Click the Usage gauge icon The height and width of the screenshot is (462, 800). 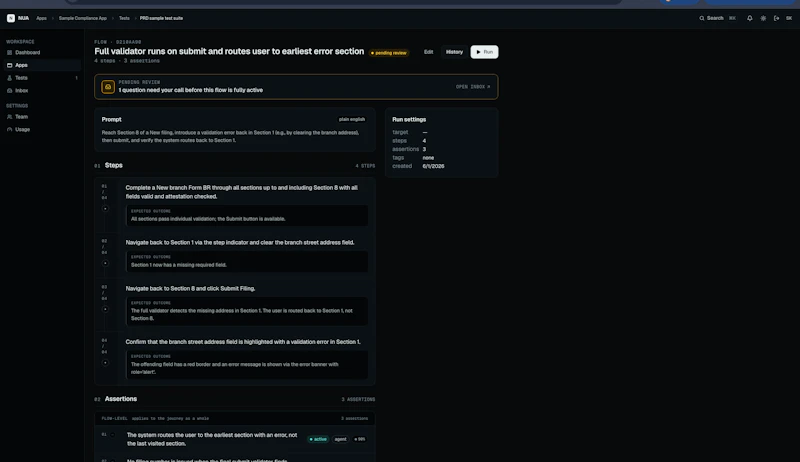(9, 130)
